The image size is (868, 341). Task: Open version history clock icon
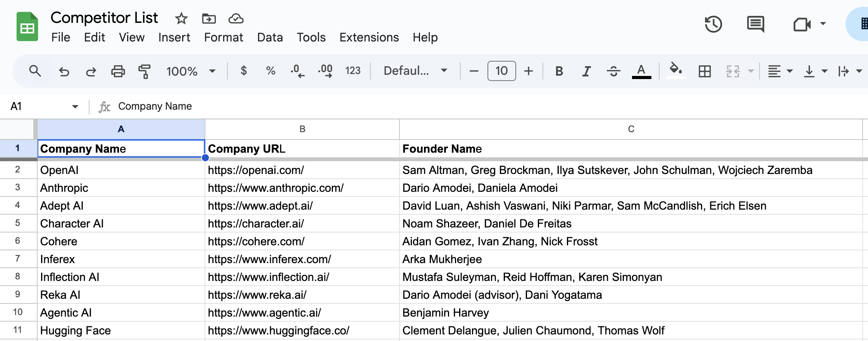713,24
